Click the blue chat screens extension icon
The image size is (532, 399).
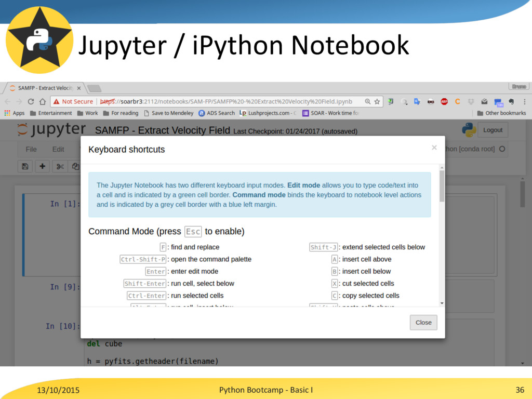(498, 102)
